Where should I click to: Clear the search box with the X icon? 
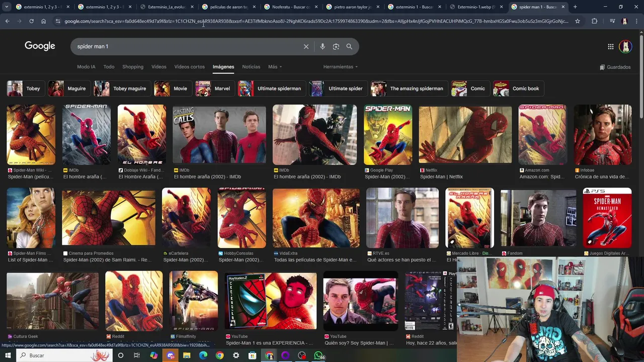pyautogui.click(x=306, y=46)
